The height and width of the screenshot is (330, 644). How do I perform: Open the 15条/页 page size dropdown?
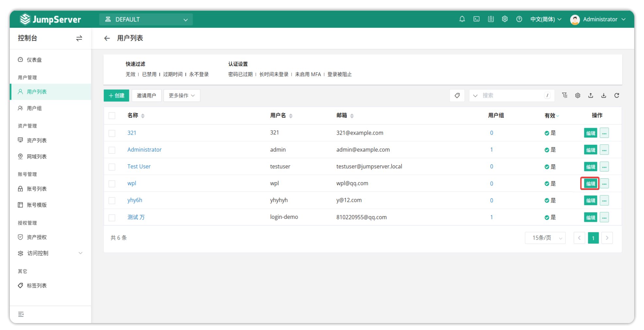pyautogui.click(x=545, y=238)
